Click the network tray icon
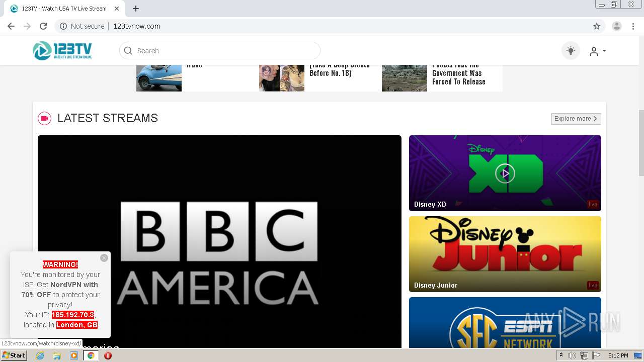644x362 pixels. click(x=584, y=355)
